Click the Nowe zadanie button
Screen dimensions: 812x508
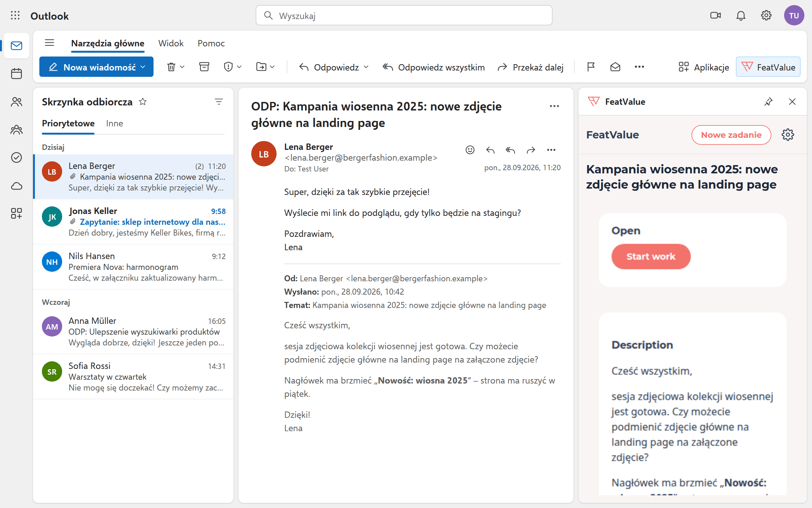pos(731,135)
